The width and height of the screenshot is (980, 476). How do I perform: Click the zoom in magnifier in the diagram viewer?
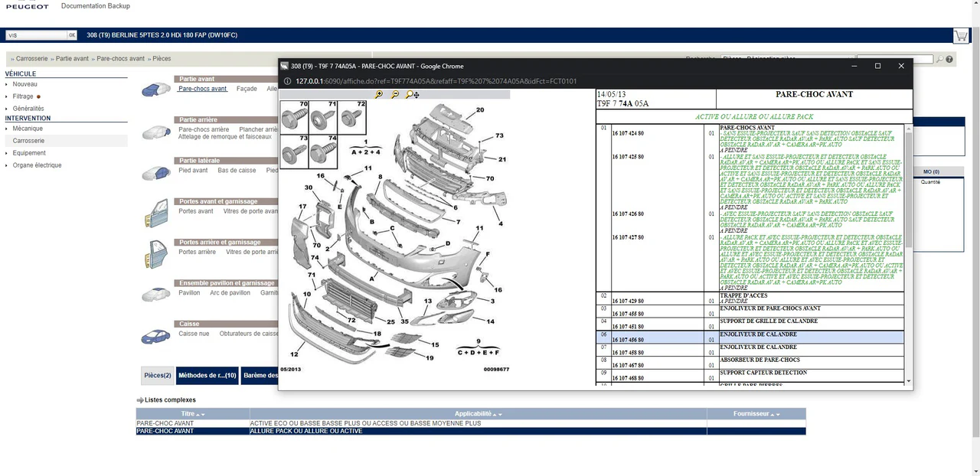pos(379,94)
